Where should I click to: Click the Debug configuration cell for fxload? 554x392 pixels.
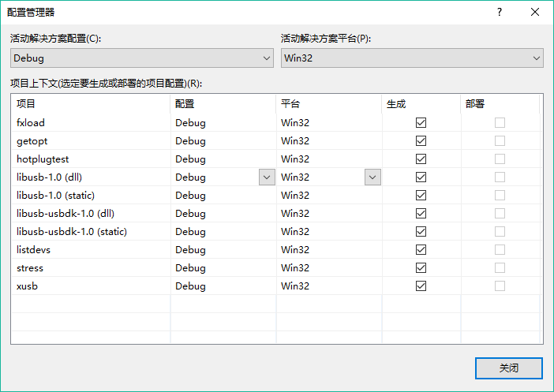[223, 123]
